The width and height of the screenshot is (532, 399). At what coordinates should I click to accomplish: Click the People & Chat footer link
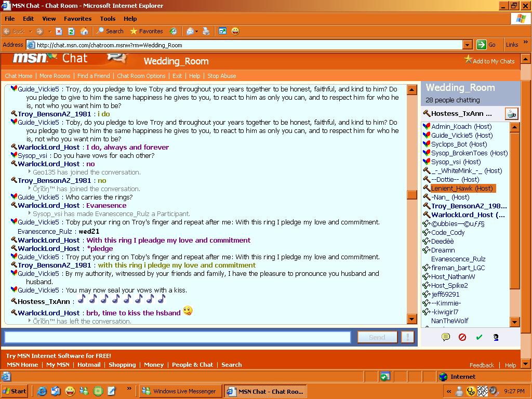click(192, 365)
